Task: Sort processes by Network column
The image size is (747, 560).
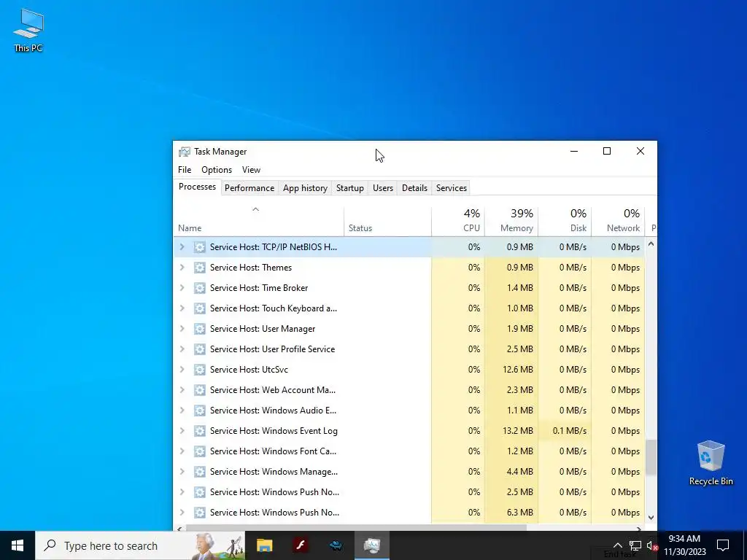Action: [x=619, y=222]
